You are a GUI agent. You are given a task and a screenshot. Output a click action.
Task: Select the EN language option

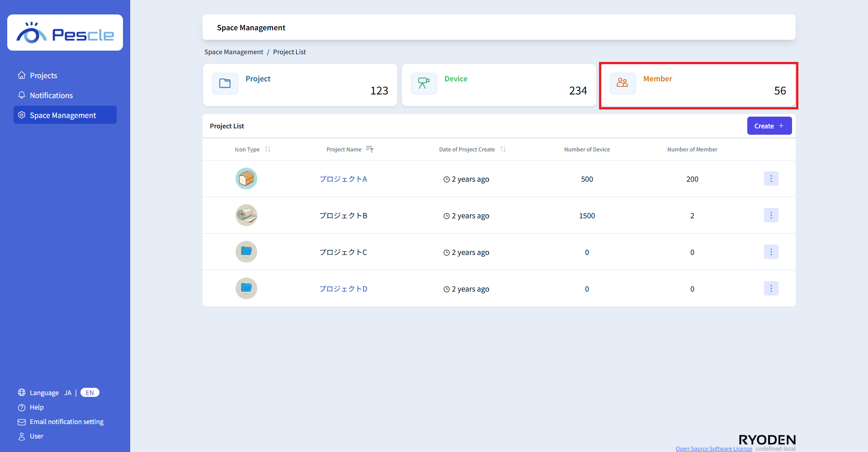90,393
